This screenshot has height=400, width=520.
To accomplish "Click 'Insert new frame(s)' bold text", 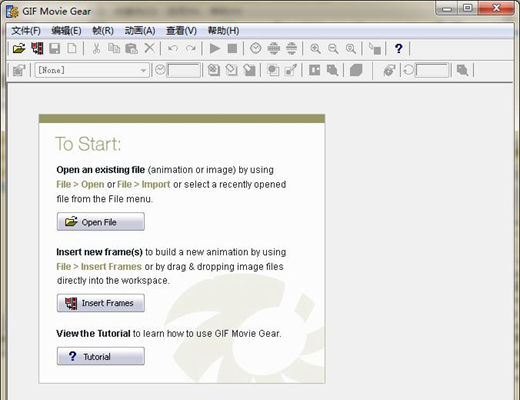I will click(99, 252).
